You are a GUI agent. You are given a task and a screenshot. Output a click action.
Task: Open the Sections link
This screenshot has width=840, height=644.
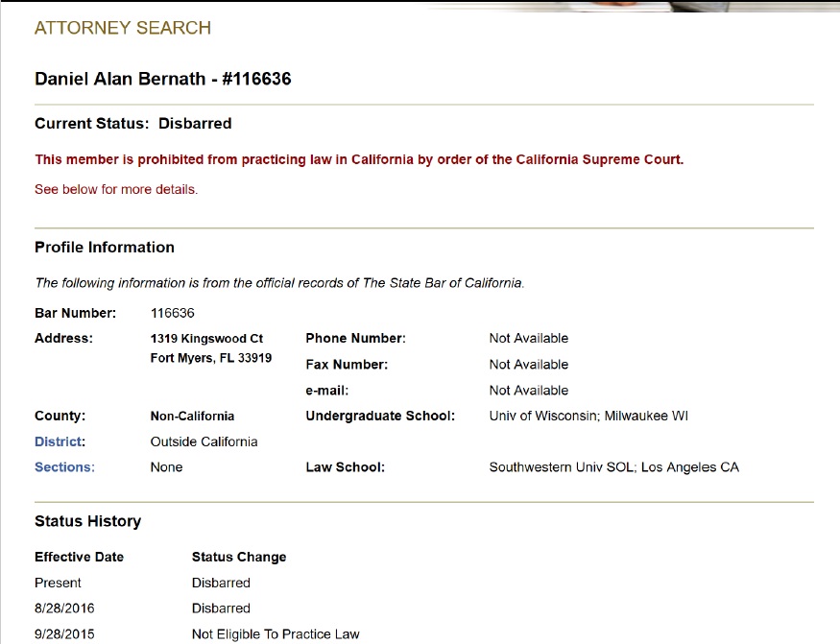coord(64,467)
